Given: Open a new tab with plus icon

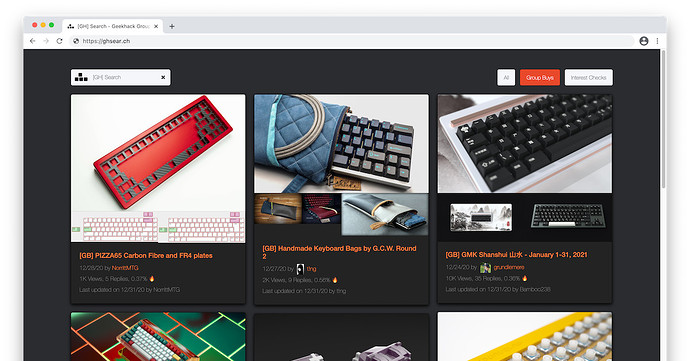Looking at the screenshot, I should tap(172, 26).
